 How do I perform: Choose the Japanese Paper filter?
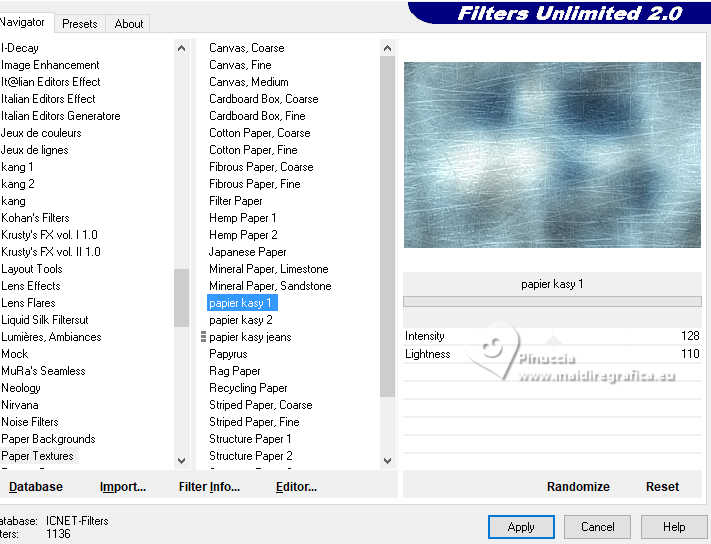248,252
